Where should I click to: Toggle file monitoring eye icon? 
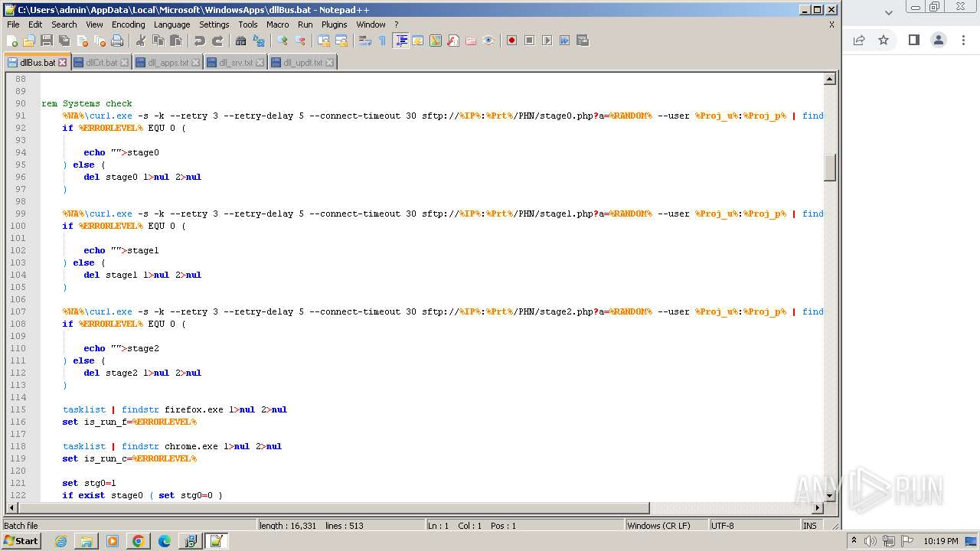[488, 41]
